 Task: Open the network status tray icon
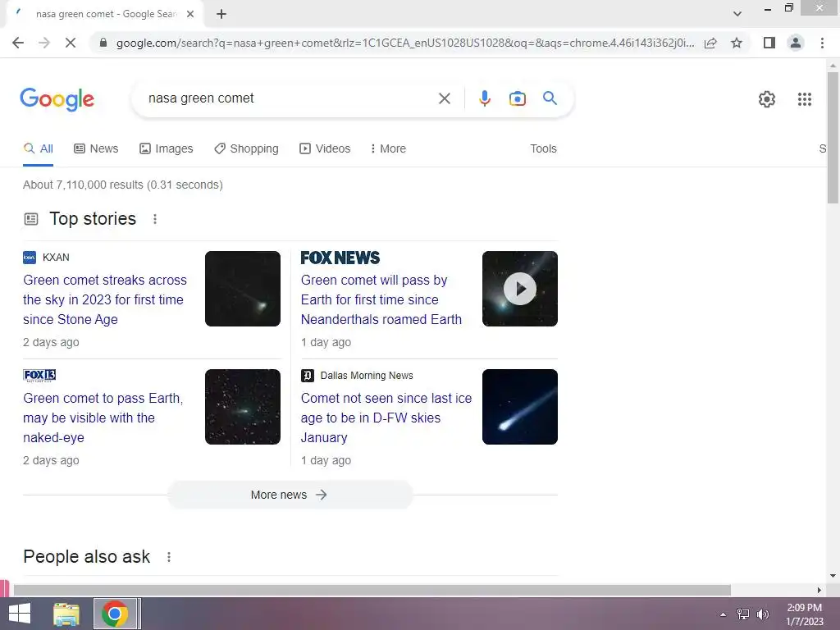[x=742, y=614]
